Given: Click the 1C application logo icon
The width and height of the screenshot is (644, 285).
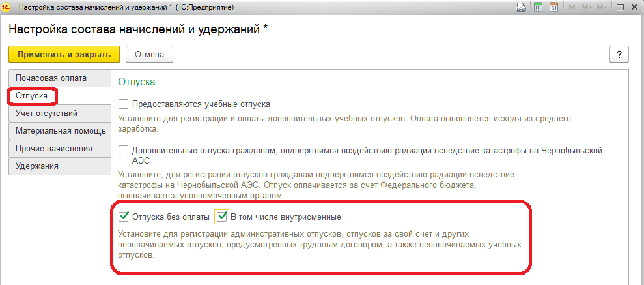Looking at the screenshot, I should (7, 7).
